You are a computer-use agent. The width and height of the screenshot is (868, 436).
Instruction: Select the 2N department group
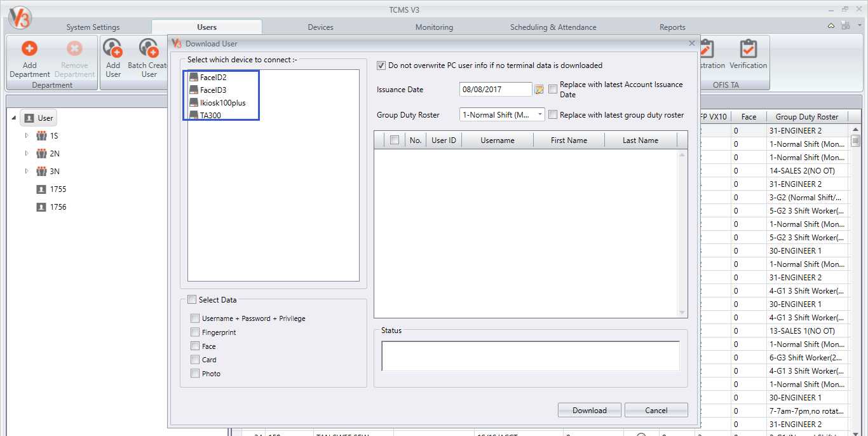[x=48, y=154]
